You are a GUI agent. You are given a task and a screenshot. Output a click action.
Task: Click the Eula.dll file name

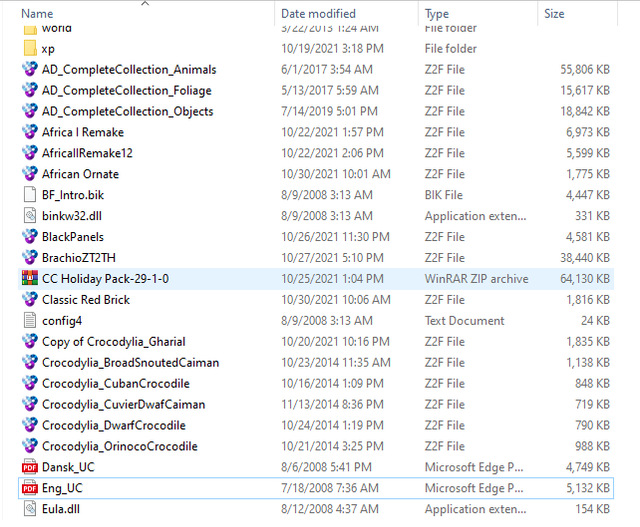[x=61, y=509]
